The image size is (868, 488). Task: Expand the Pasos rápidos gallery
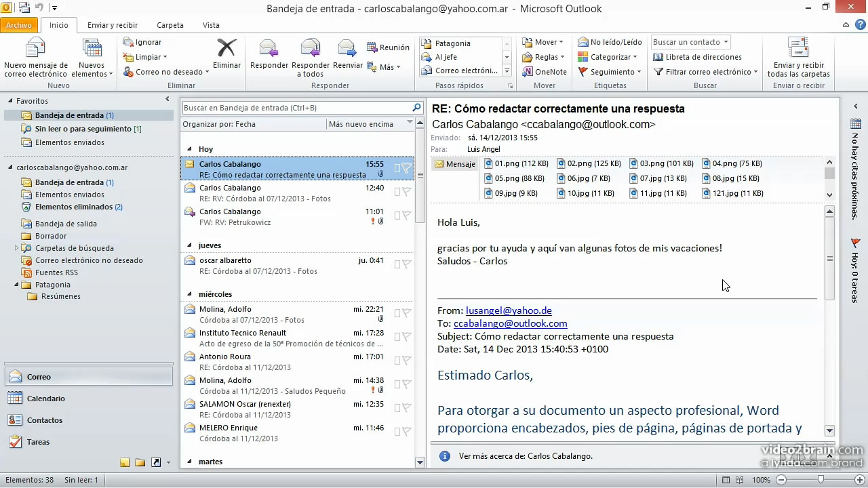507,71
